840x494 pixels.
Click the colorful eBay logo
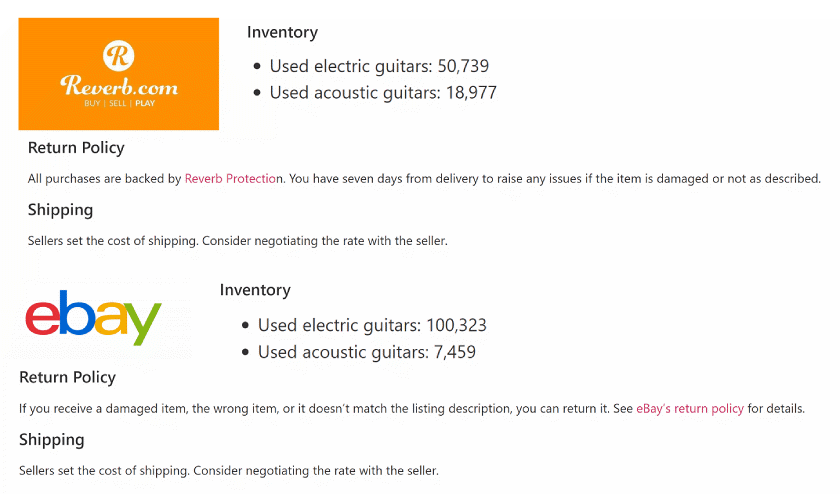93,317
